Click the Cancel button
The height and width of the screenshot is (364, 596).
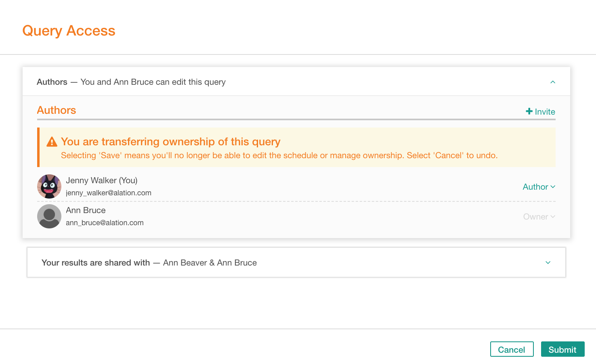click(x=512, y=349)
